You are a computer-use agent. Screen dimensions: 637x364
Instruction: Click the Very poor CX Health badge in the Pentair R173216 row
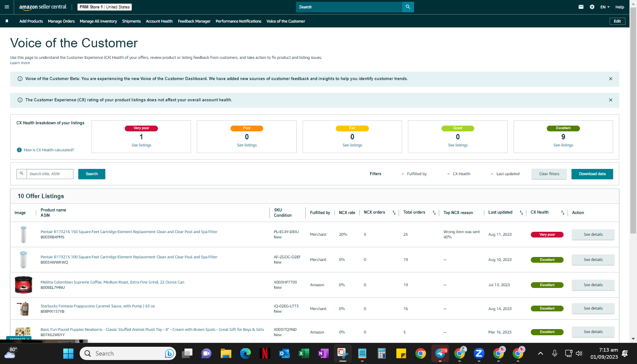(547, 234)
